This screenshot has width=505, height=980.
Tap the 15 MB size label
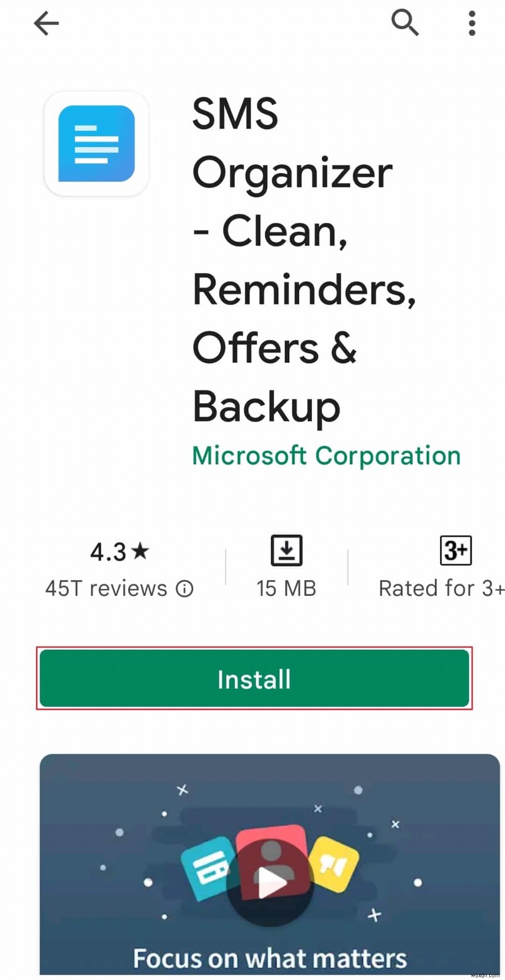(x=286, y=589)
